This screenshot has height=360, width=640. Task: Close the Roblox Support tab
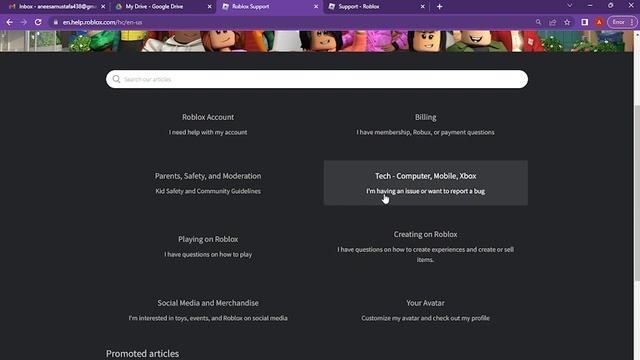pyautogui.click(x=316, y=7)
